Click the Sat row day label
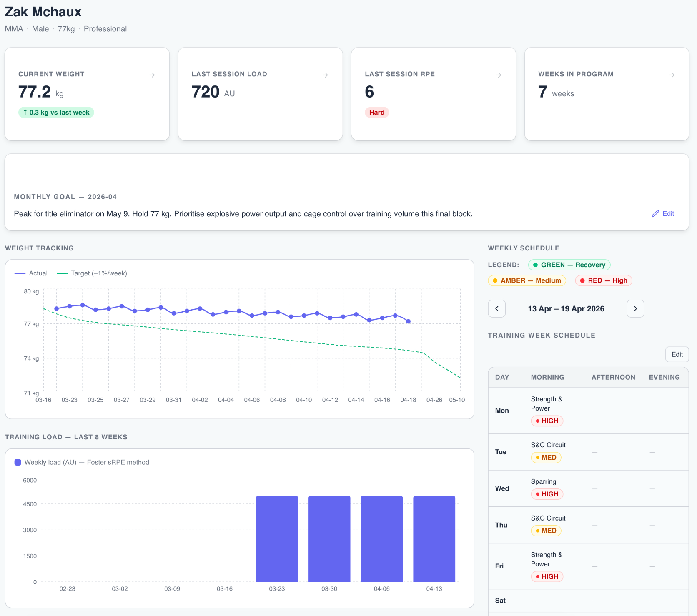The image size is (697, 616). [500, 601]
